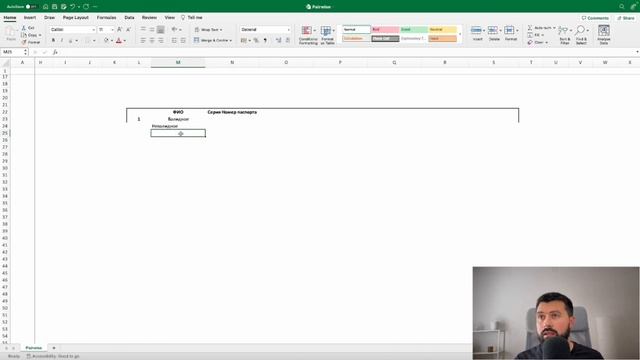
Task: Open Format as Table
Action: coord(327,35)
